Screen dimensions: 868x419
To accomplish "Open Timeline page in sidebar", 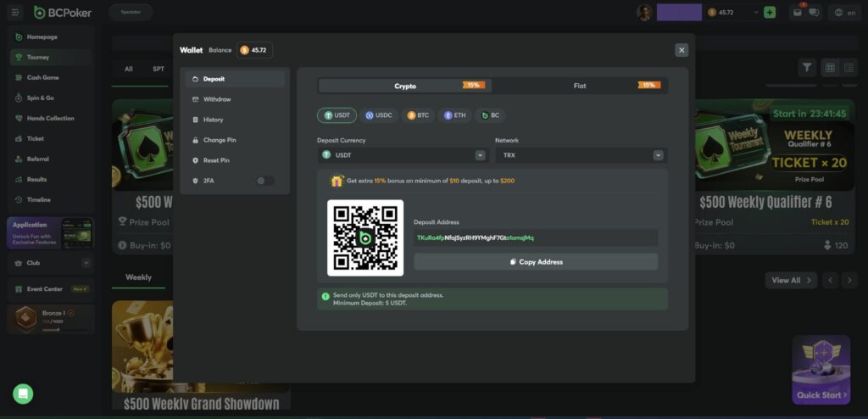I will [x=50, y=199].
